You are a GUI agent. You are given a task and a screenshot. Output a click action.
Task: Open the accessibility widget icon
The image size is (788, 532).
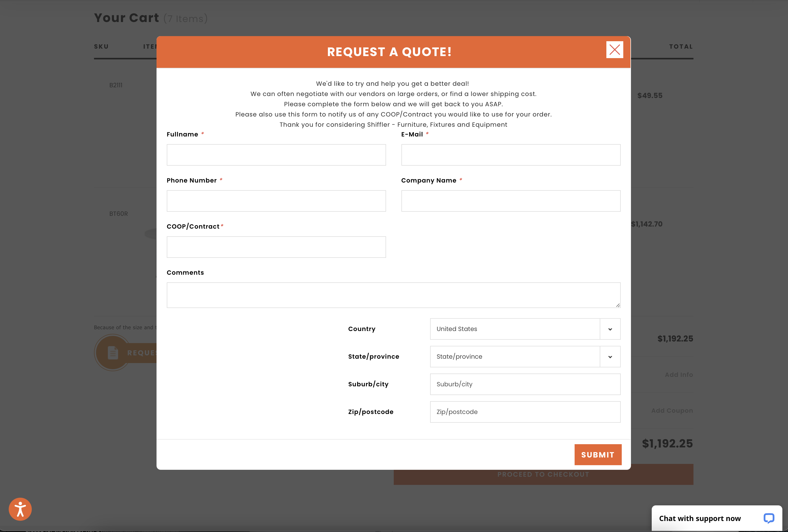[20, 509]
